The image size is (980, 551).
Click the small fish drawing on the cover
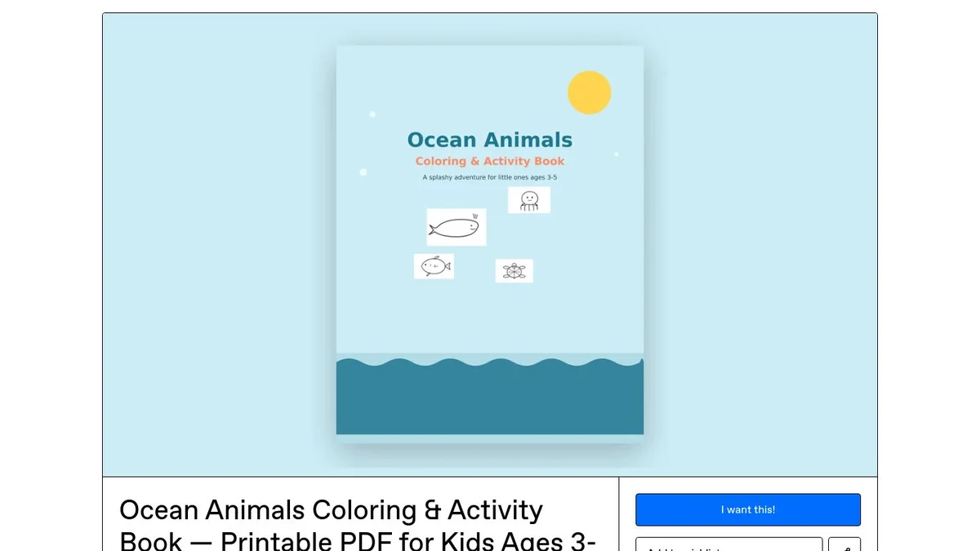tap(434, 266)
